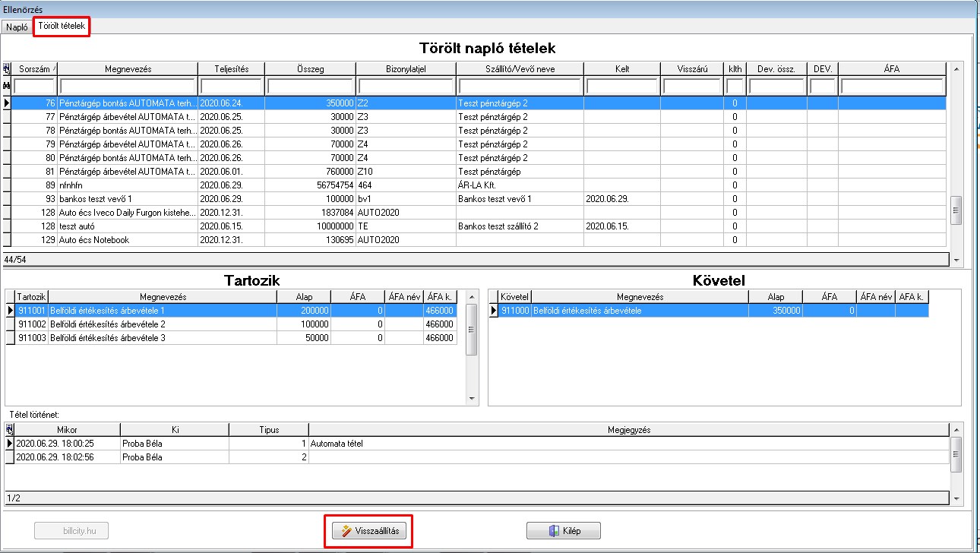This screenshot has height=553, width=980.
Task: Select history entry dated 2020.06.29. 18:02:56
Action: pos(477,457)
